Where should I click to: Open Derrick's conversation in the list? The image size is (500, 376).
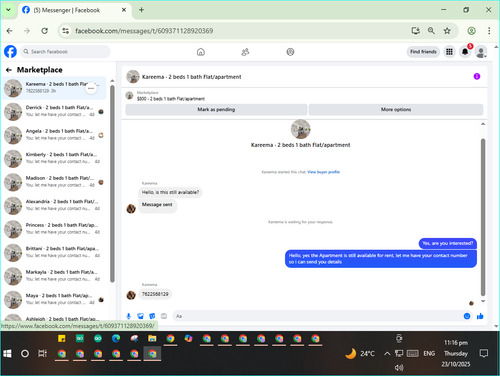(x=54, y=111)
